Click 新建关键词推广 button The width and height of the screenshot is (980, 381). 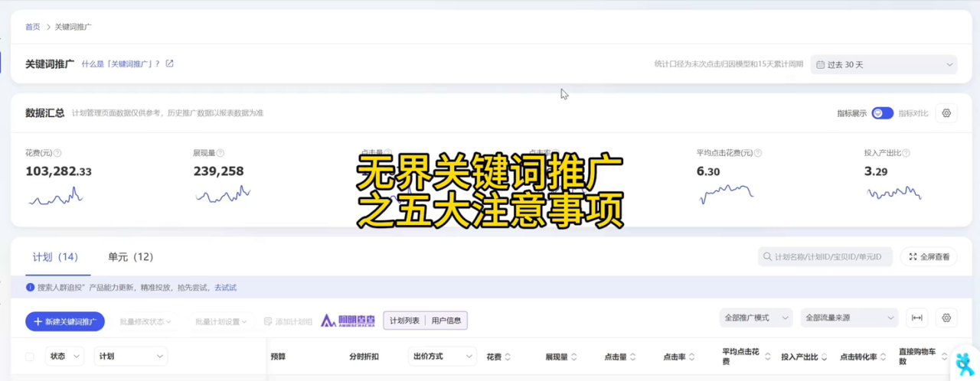pos(65,321)
